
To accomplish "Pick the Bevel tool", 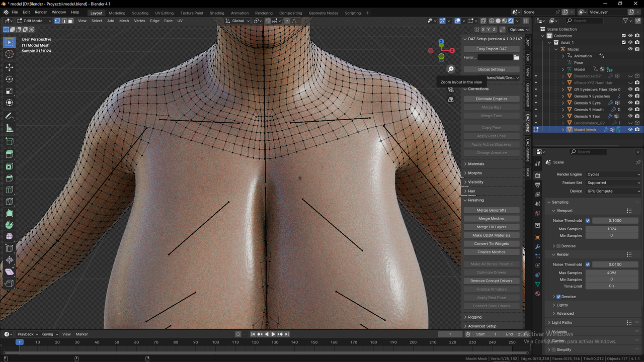I will pos(10,178).
